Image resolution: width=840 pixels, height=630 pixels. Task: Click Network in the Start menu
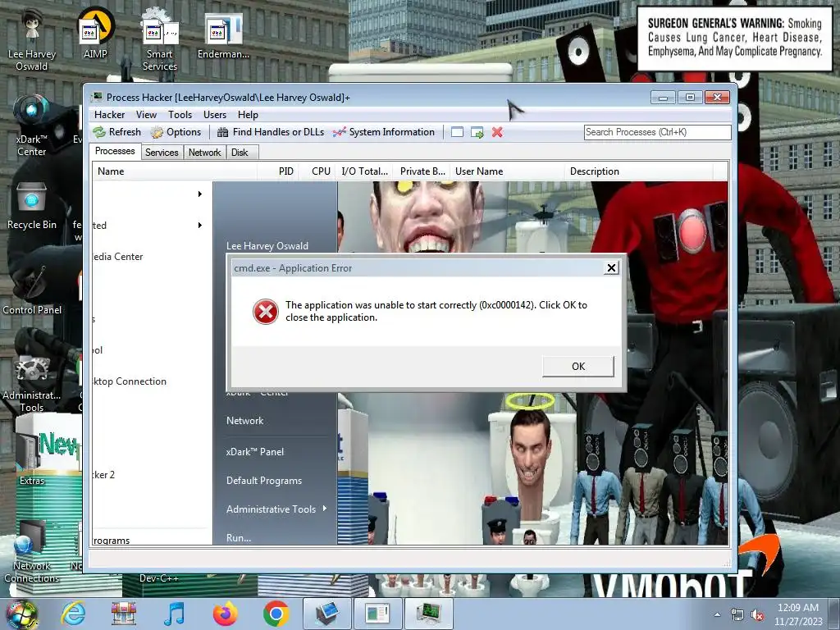[244, 421]
